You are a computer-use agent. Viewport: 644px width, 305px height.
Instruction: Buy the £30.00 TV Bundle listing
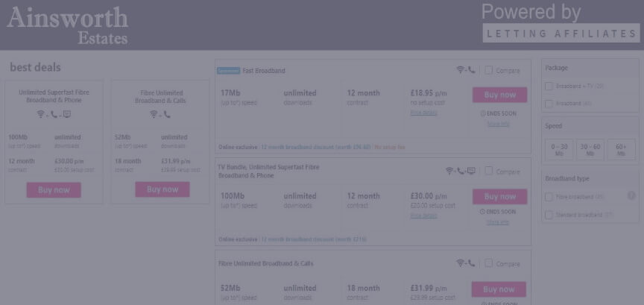click(x=499, y=197)
